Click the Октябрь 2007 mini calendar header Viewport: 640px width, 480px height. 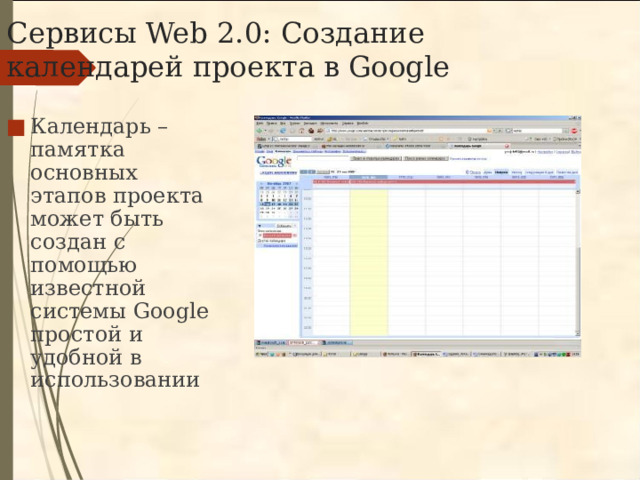pyautogui.click(x=278, y=184)
